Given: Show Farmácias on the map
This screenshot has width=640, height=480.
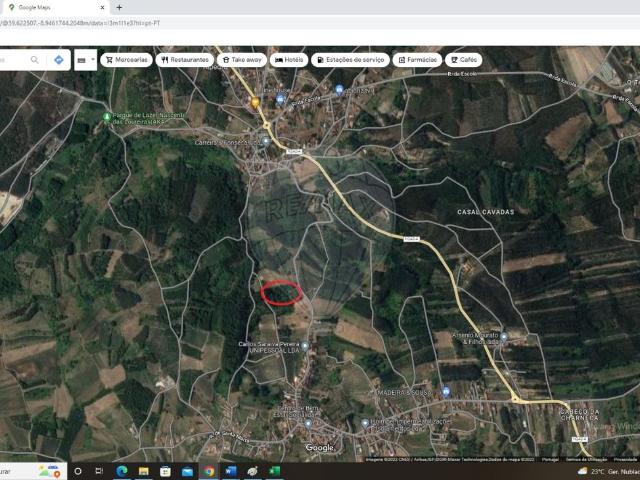Looking at the screenshot, I should coord(417,60).
